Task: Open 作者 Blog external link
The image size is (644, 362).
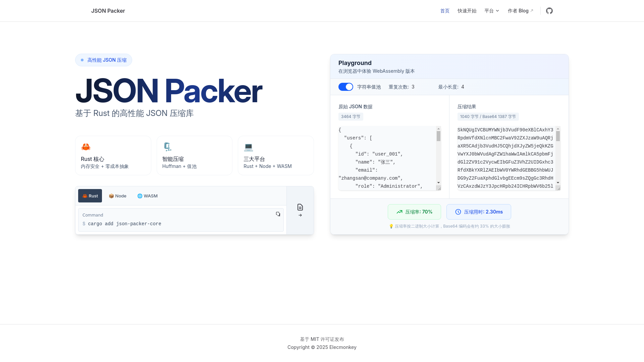Action: pyautogui.click(x=520, y=11)
